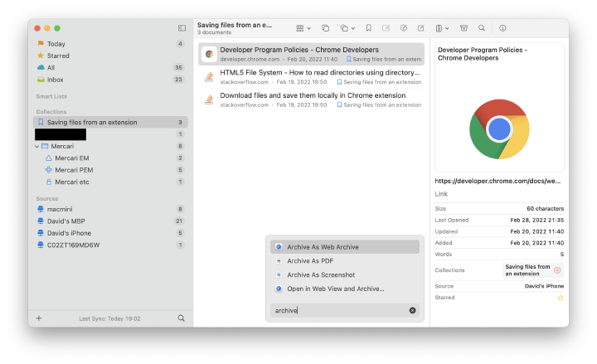
Task: Click the compose note toolbar icon
Action: [x=420, y=28]
